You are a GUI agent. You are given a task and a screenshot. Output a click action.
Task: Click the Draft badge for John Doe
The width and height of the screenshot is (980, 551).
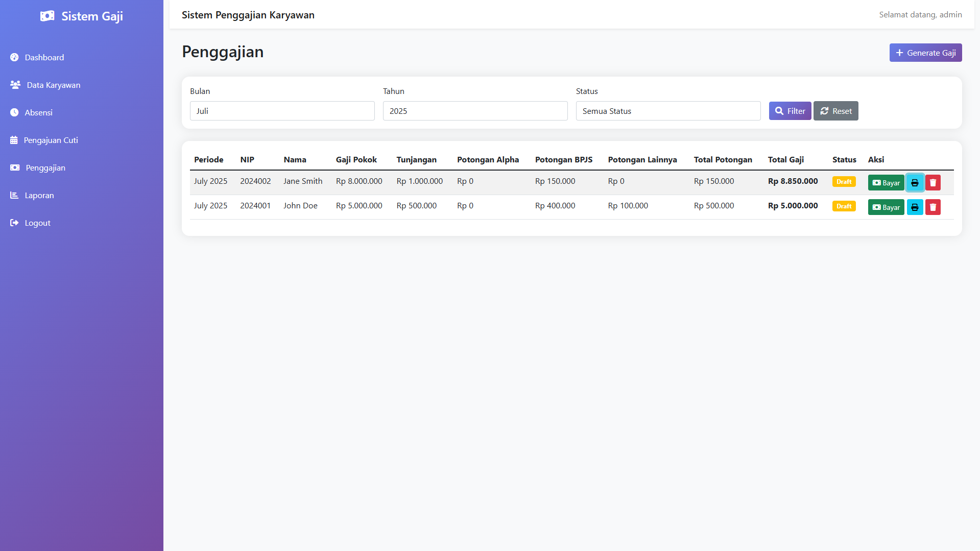pyautogui.click(x=844, y=206)
